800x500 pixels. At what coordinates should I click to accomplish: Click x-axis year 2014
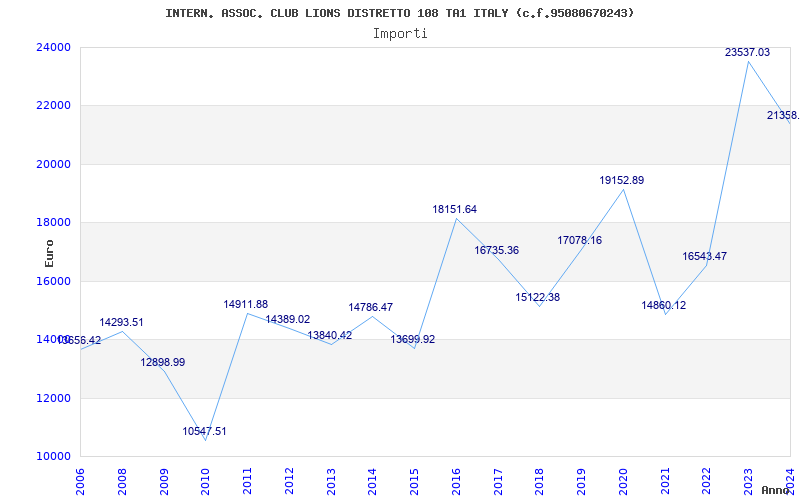point(373,482)
